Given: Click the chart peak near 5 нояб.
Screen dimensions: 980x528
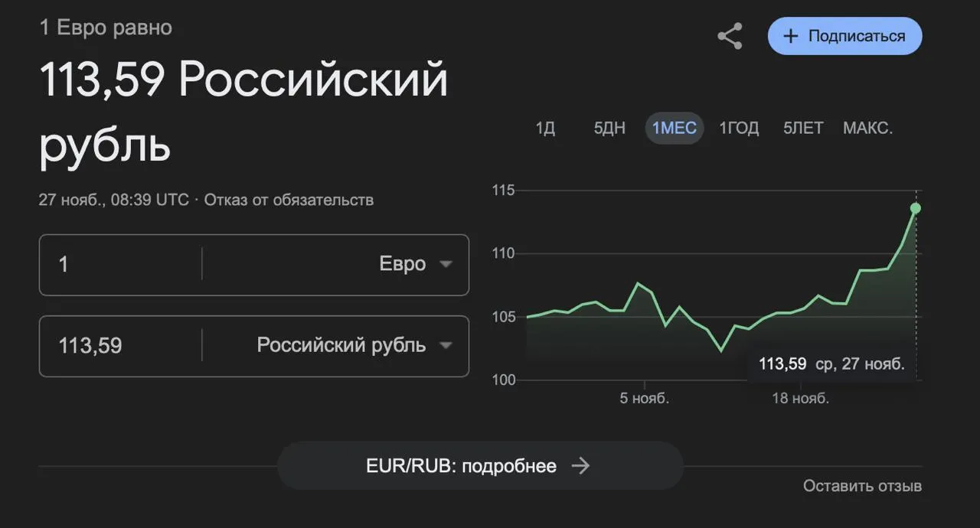Looking at the screenshot, I should (638, 283).
